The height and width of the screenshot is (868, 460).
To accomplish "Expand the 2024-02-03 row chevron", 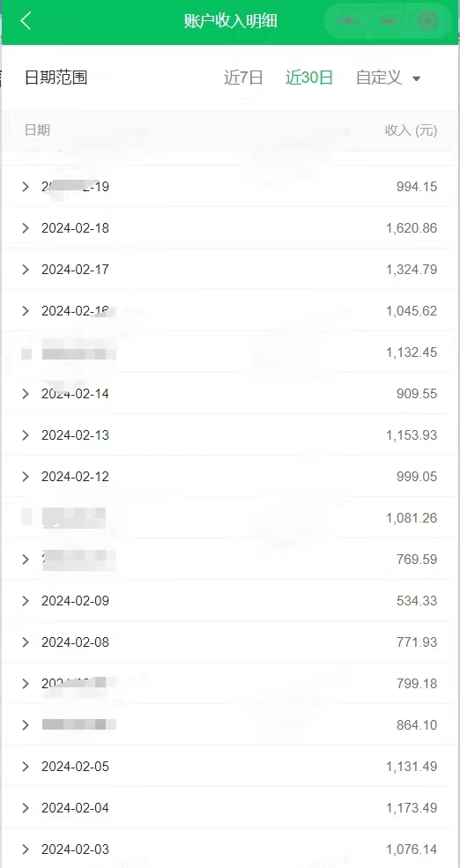I will point(25,849).
